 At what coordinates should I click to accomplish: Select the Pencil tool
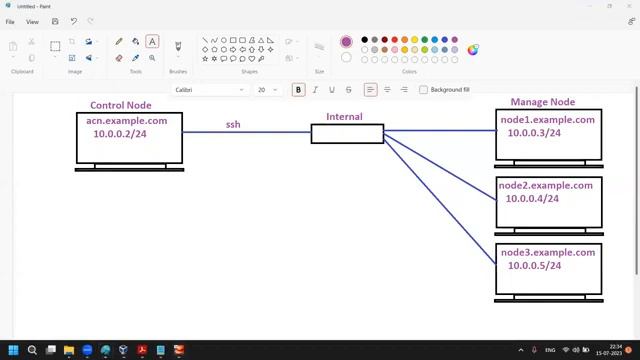119,42
